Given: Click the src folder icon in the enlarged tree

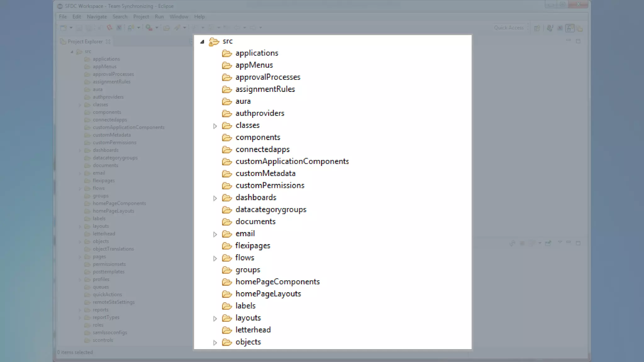Looking at the screenshot, I should [x=214, y=41].
